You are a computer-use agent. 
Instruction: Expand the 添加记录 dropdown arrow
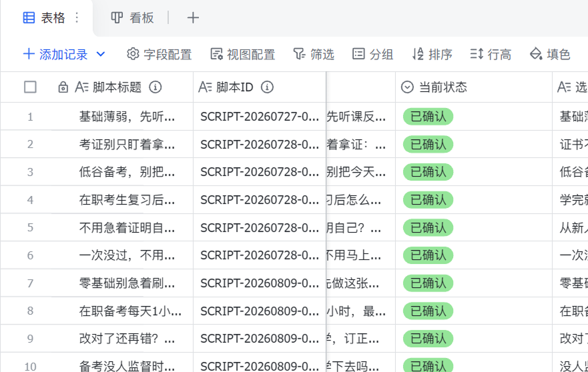tap(101, 54)
